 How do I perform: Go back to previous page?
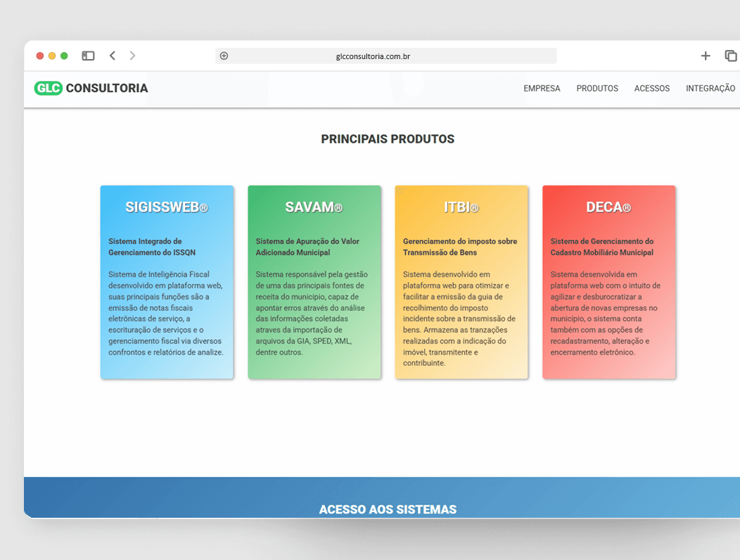pos(113,56)
